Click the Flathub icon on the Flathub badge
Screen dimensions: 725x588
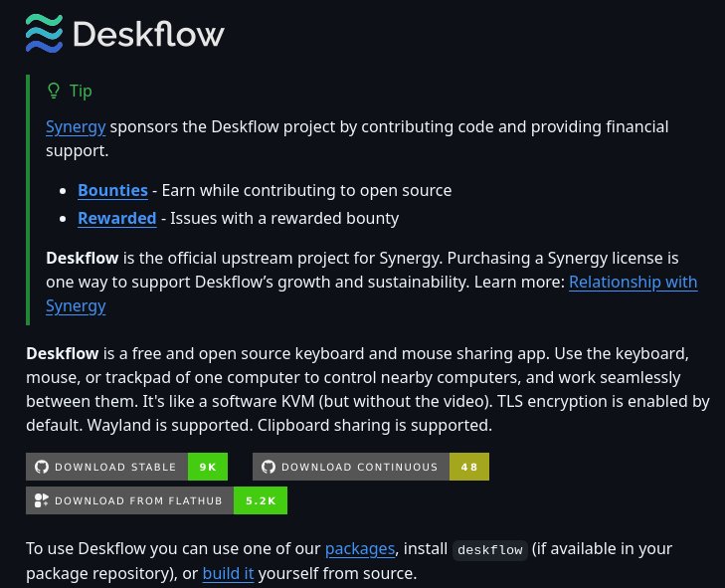click(41, 500)
